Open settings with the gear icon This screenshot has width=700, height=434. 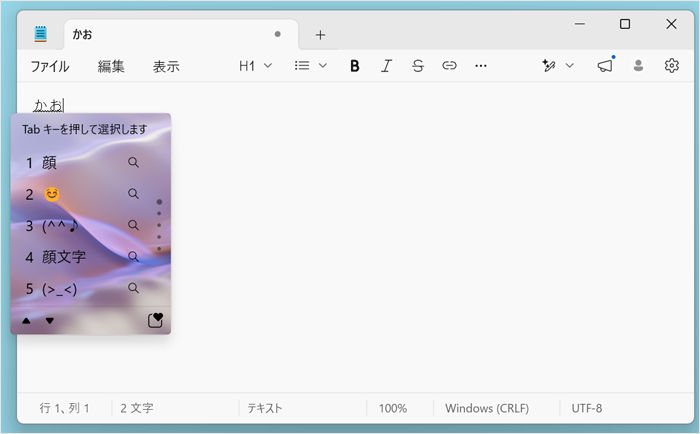pyautogui.click(x=671, y=66)
